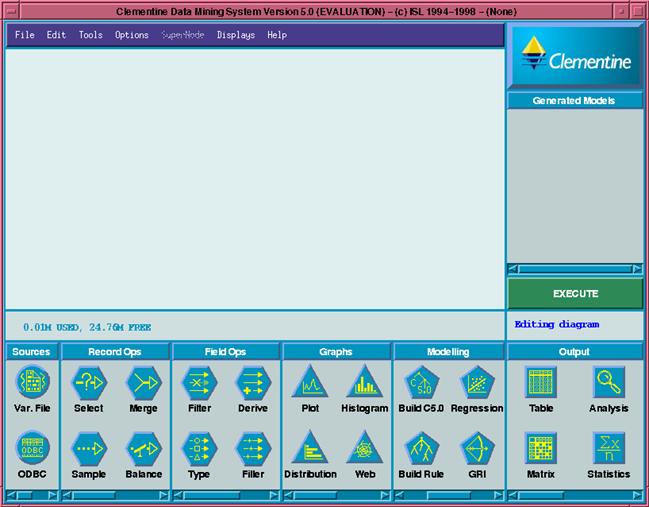Click Generated Models scrollbar right arrow

pyautogui.click(x=637, y=269)
